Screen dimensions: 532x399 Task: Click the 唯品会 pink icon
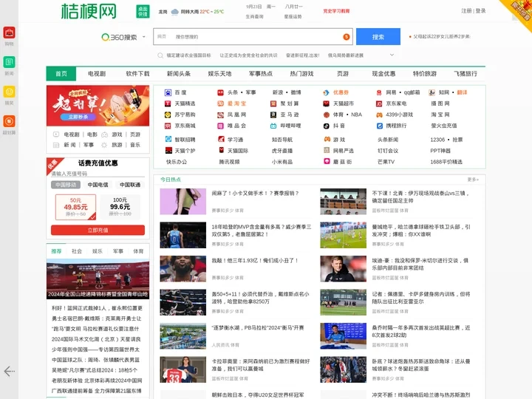coord(220,126)
